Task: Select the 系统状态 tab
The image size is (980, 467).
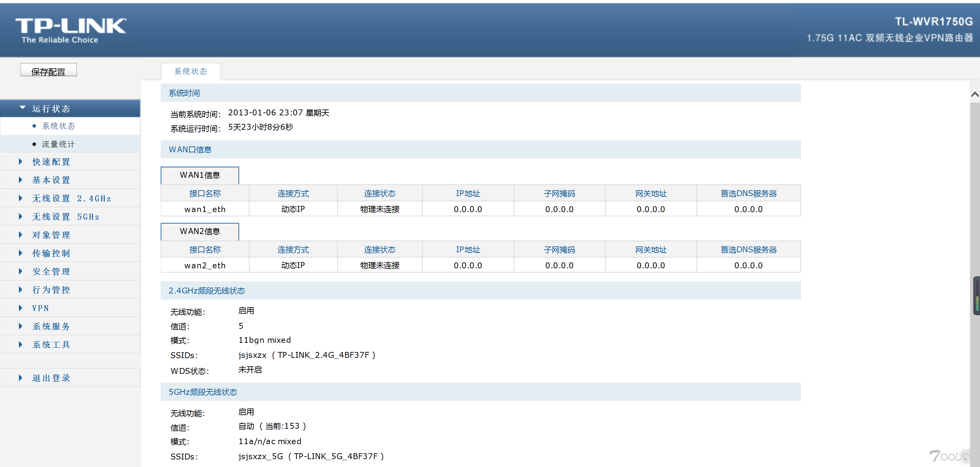Action: click(x=190, y=72)
